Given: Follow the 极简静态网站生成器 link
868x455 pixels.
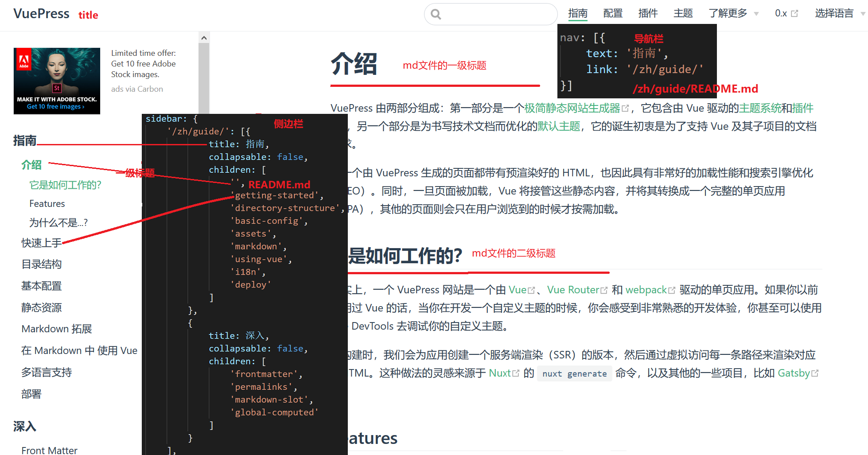Looking at the screenshot, I should pos(576,108).
